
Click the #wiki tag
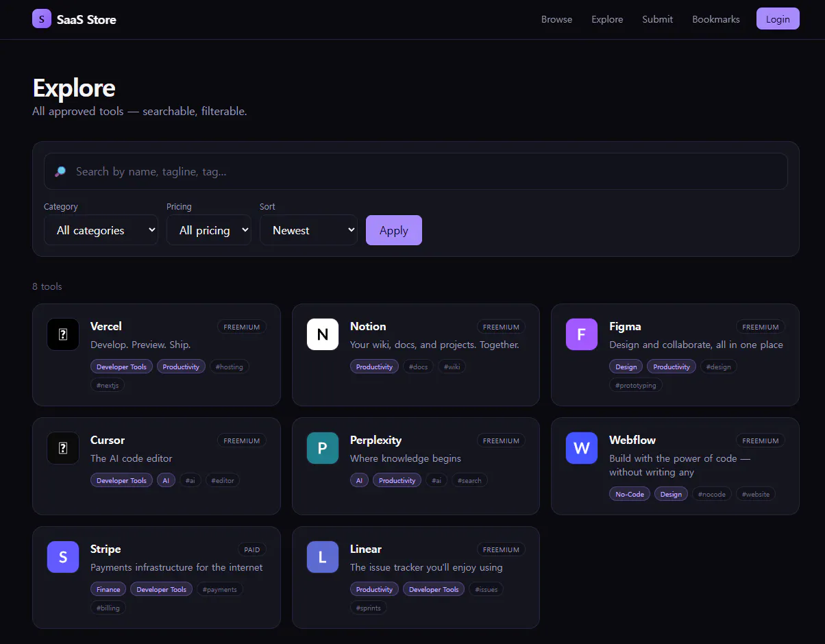(x=452, y=367)
